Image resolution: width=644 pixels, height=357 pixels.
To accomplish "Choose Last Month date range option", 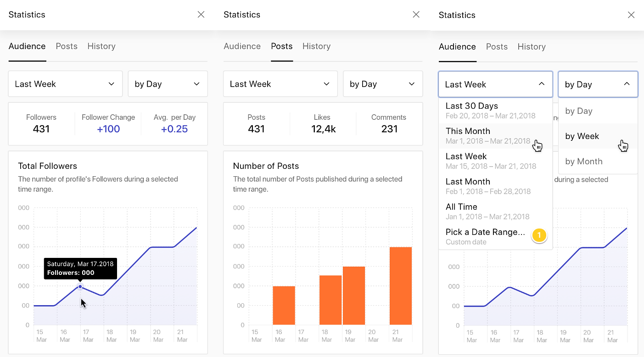I will [x=495, y=186].
